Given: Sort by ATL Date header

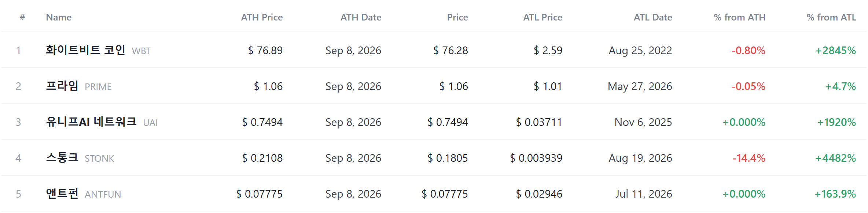Looking at the screenshot, I should point(653,17).
